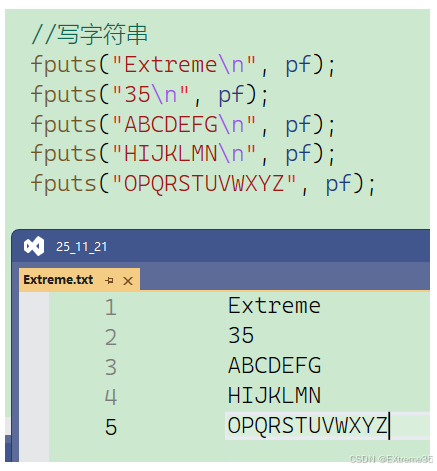Click the text OPQRSTUVWXYZ in the file
The height and width of the screenshot is (471, 437).
coord(307,426)
